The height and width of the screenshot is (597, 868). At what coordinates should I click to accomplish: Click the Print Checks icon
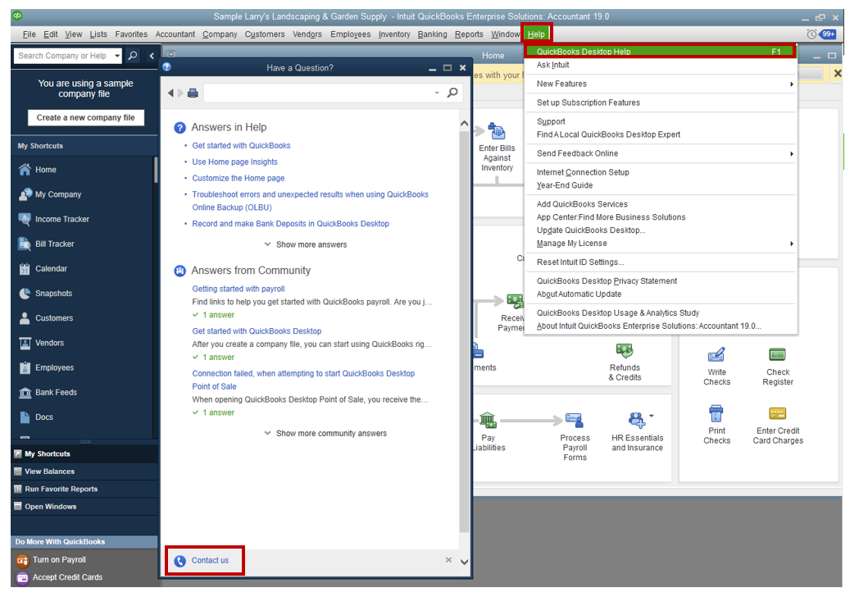point(716,414)
